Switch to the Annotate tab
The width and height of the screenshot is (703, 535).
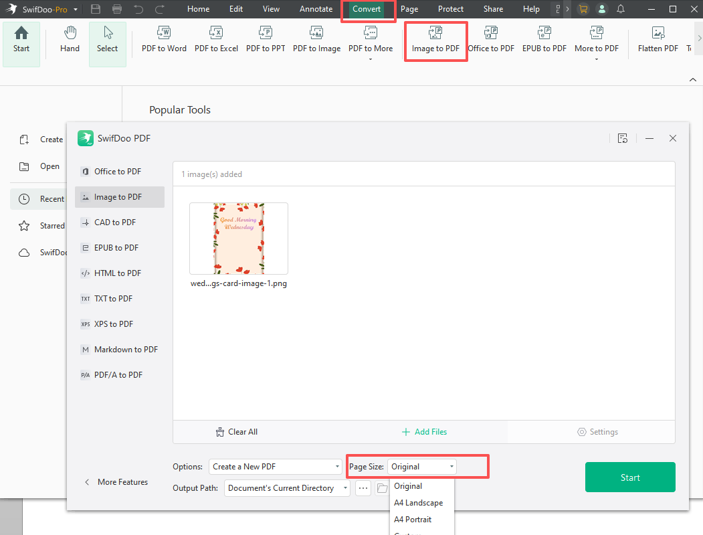(316, 9)
